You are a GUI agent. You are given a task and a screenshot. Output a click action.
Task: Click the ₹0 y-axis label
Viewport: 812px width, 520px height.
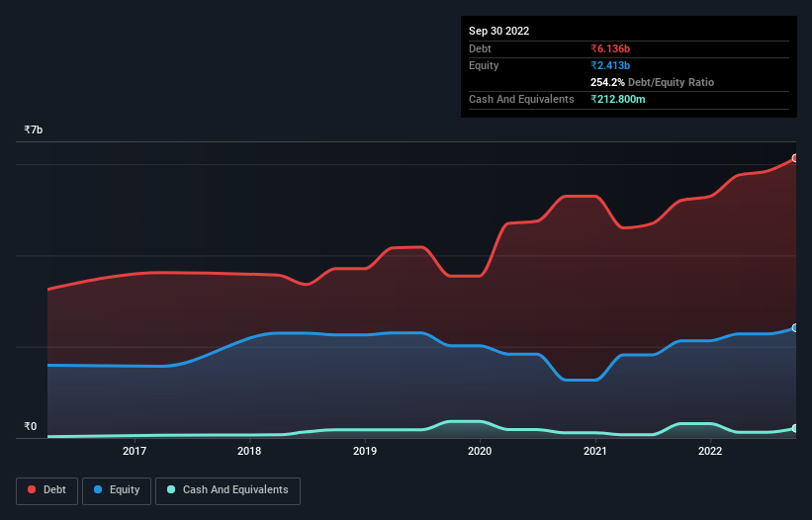click(x=31, y=426)
